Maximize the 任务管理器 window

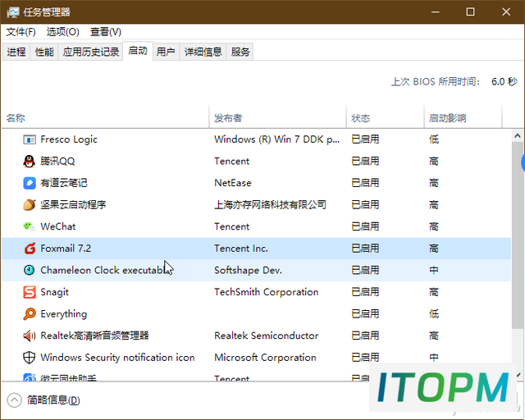(470, 12)
